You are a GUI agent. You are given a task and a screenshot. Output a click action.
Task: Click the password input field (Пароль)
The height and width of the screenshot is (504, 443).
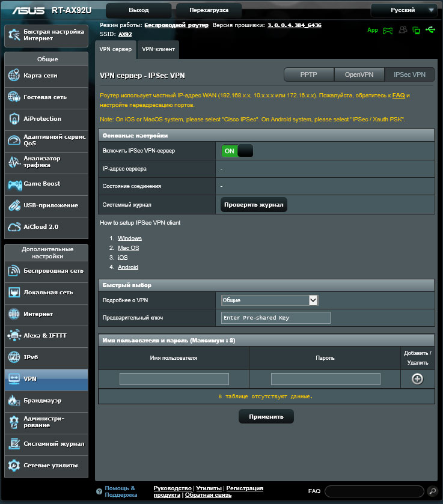pyautogui.click(x=326, y=379)
